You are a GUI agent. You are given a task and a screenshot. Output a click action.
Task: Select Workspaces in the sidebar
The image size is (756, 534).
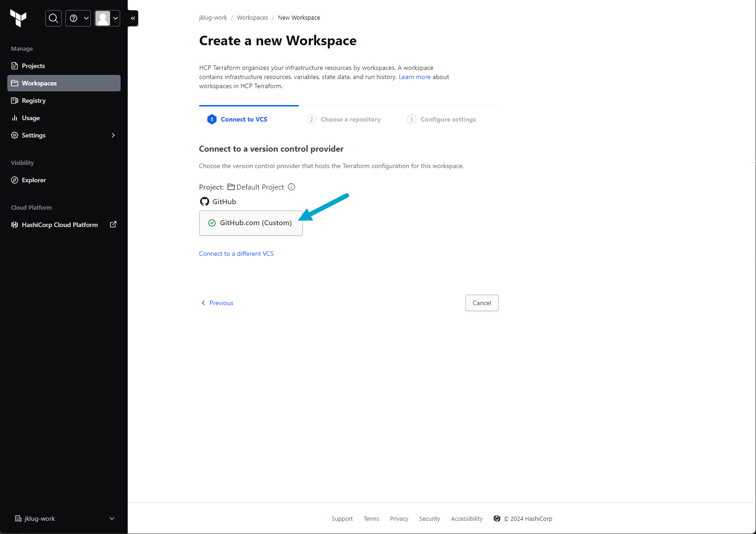(x=39, y=83)
